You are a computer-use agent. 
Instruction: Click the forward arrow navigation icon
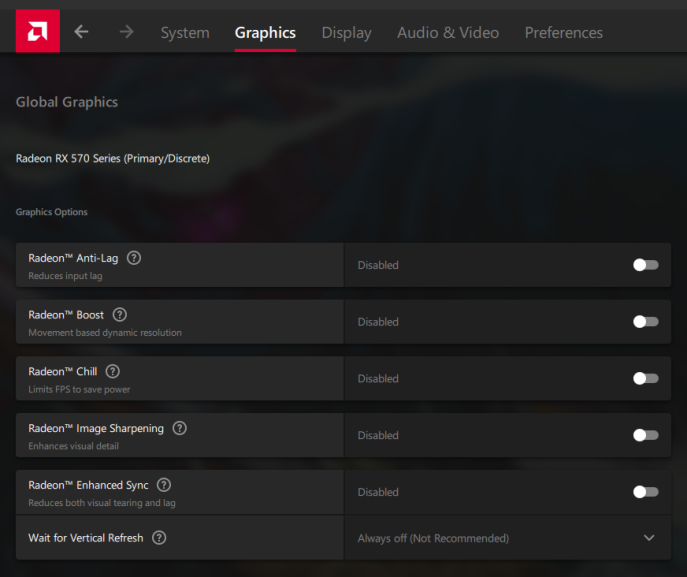coord(126,32)
